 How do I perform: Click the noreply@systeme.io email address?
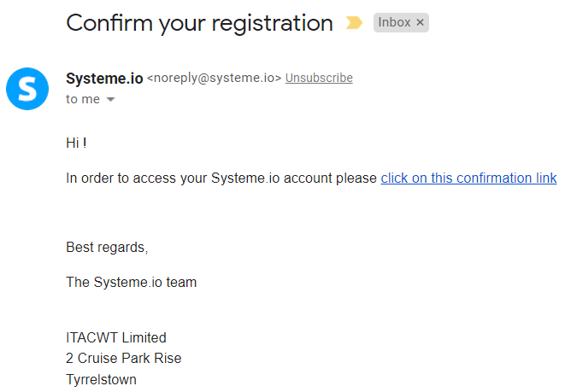[x=215, y=78]
